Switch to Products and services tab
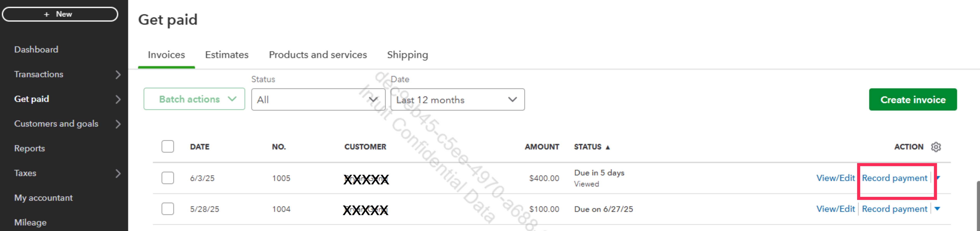The image size is (980, 231). (318, 55)
